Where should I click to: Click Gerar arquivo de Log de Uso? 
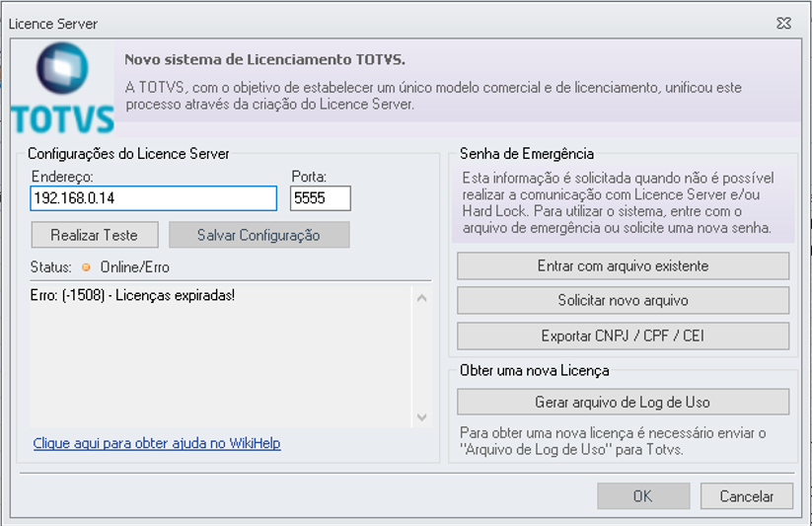pos(623,402)
